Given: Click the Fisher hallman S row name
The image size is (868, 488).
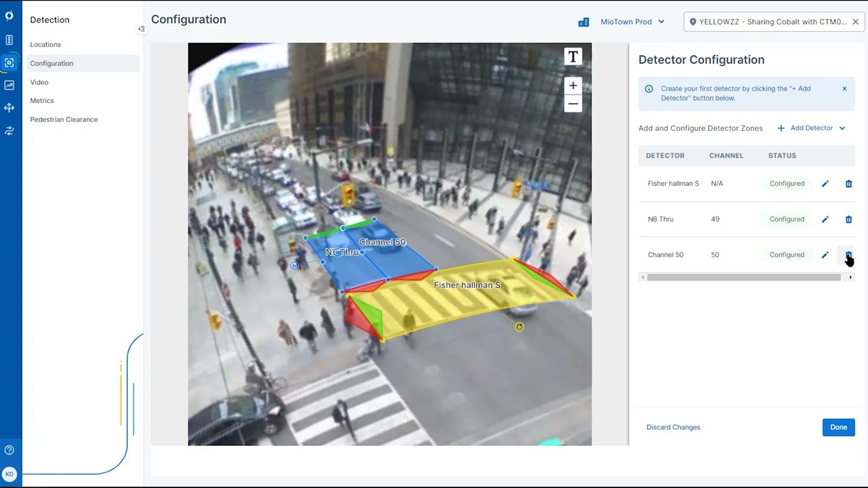Looking at the screenshot, I should point(673,184).
